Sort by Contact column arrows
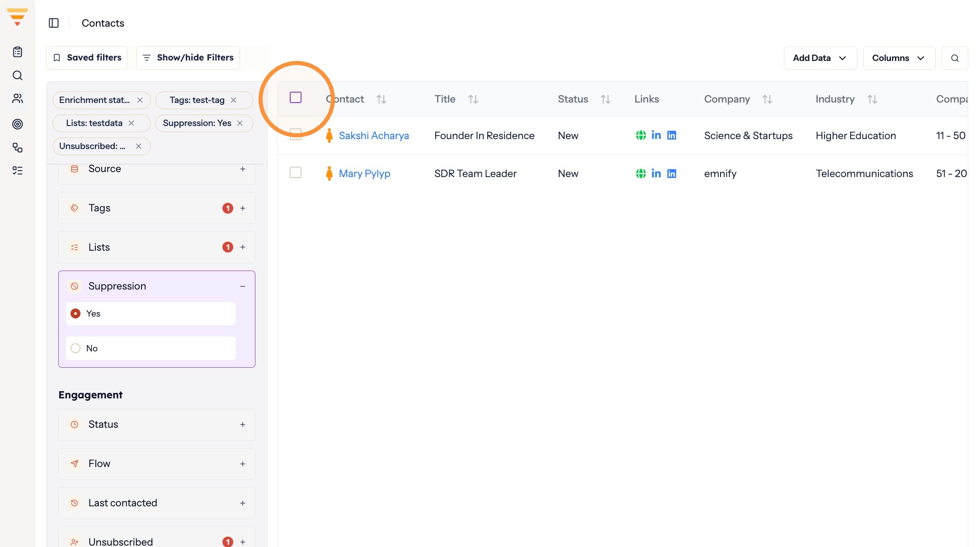 [x=382, y=99]
